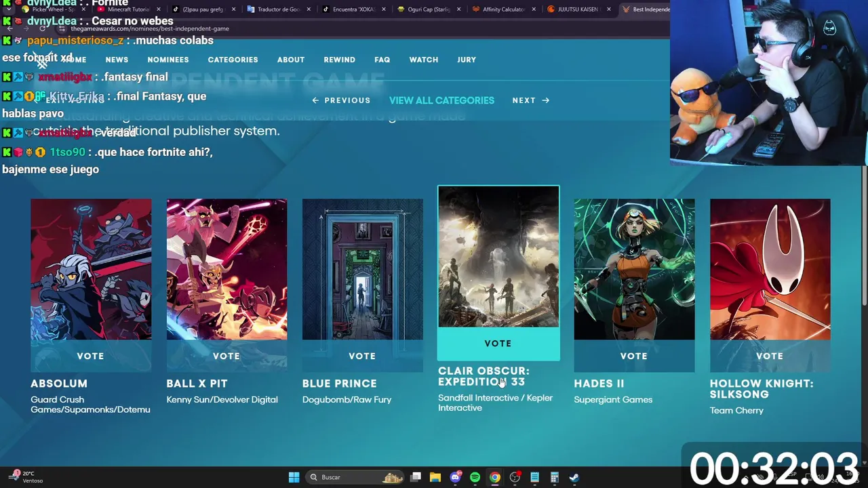Open Discord from the taskbar
868x488 pixels.
coord(455,477)
